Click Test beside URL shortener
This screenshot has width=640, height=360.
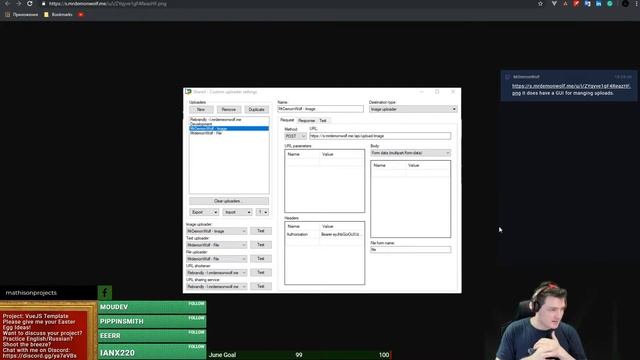(x=261, y=273)
